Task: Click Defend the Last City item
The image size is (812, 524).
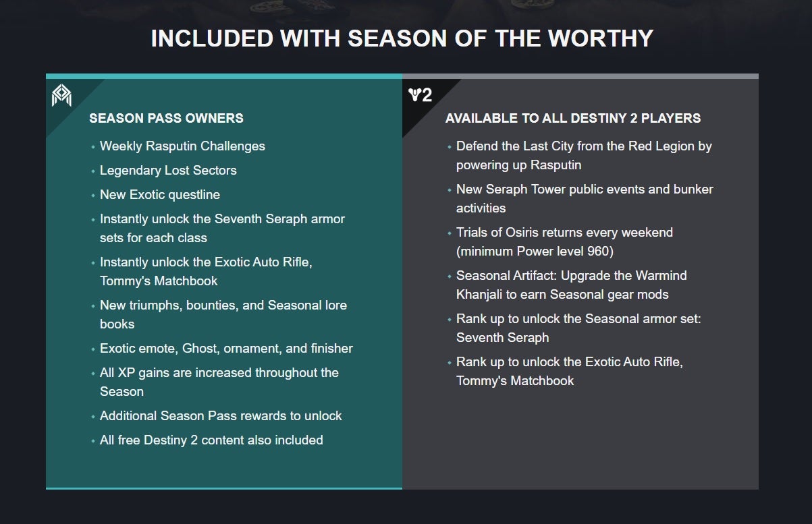Action: [x=584, y=155]
